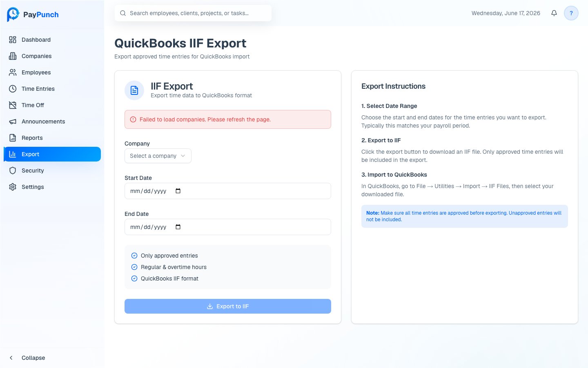Click the Reports document icon
The width and height of the screenshot is (588, 368).
(13, 138)
